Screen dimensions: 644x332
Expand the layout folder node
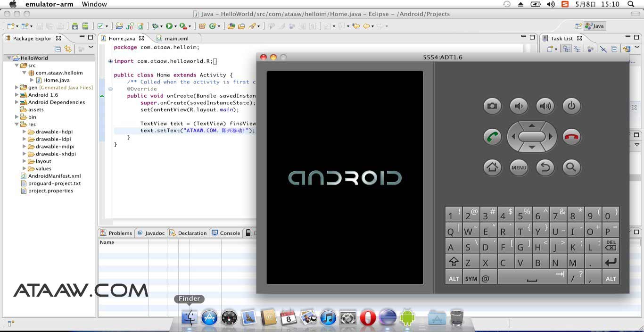(x=25, y=161)
